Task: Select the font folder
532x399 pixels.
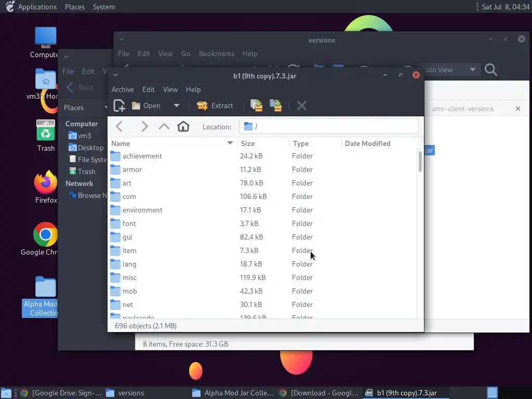Action: (262, 223)
